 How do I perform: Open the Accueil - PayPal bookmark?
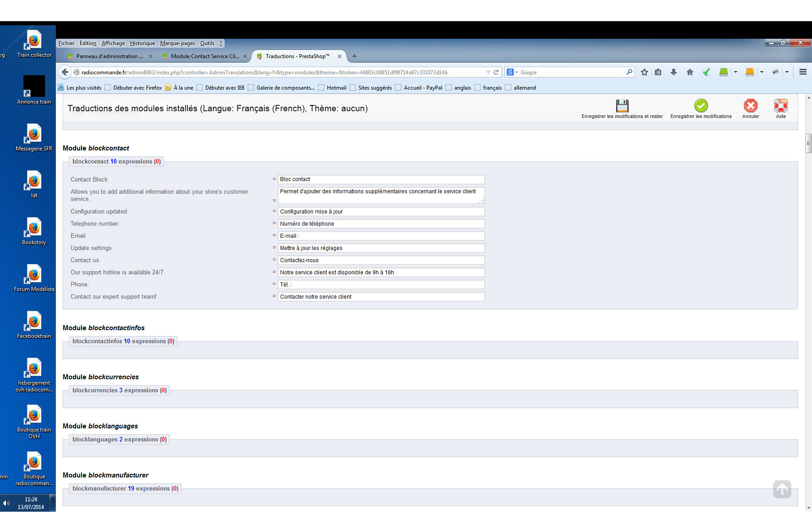pos(418,88)
